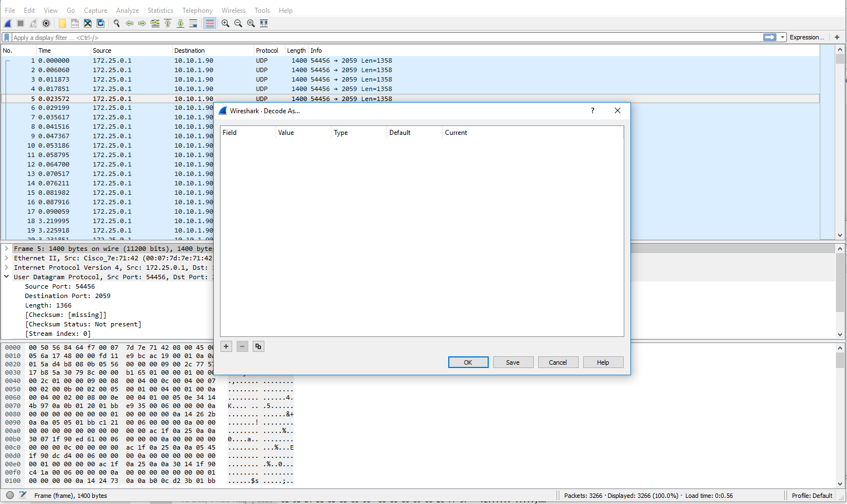Open display filter history dropdown arrow
Screen dimensions: 847x504
click(x=783, y=37)
